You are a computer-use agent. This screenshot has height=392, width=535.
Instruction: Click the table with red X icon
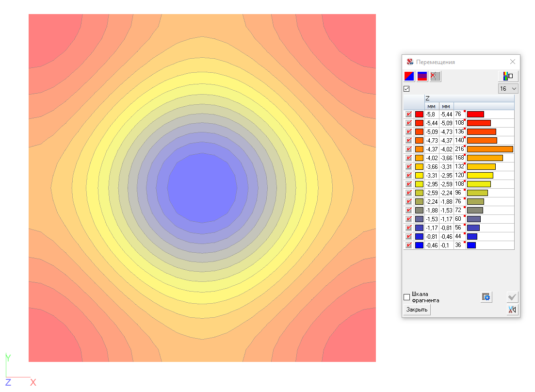[435, 76]
